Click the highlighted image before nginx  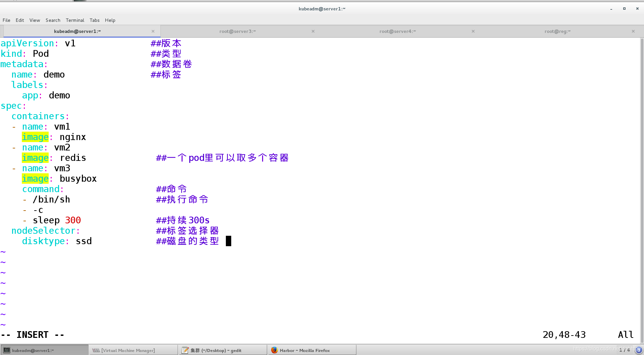35,137
